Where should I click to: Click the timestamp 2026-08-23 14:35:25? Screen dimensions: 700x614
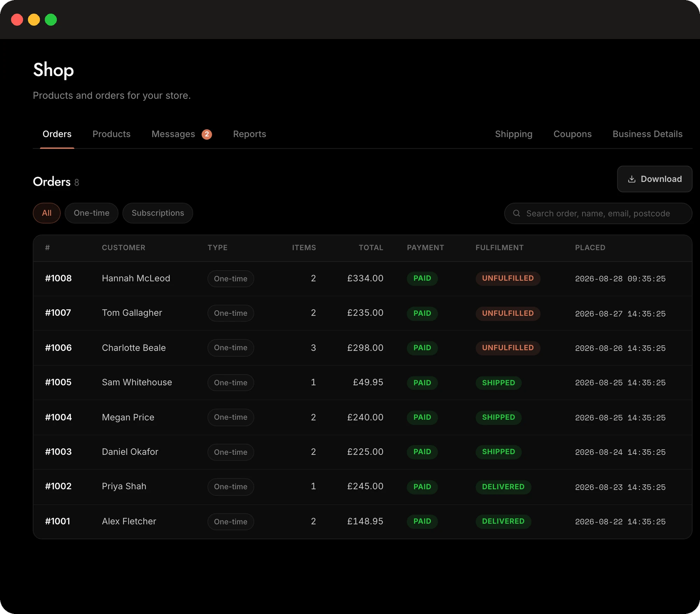click(620, 487)
